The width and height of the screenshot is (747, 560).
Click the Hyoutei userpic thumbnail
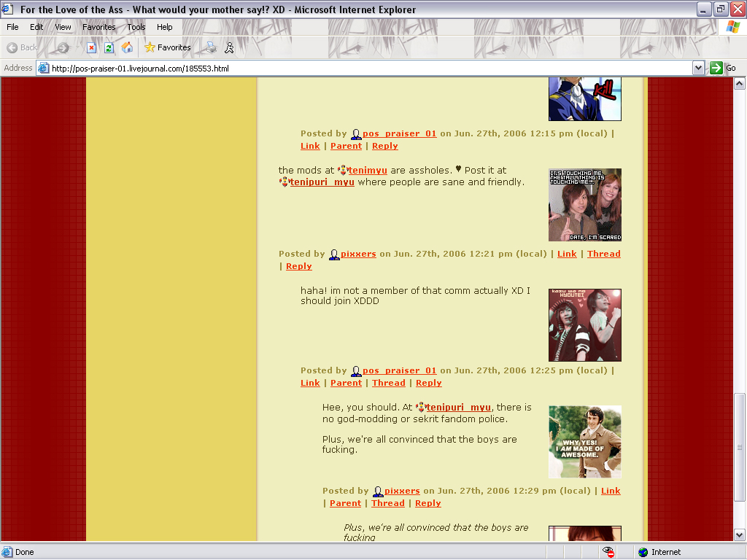coord(584,325)
